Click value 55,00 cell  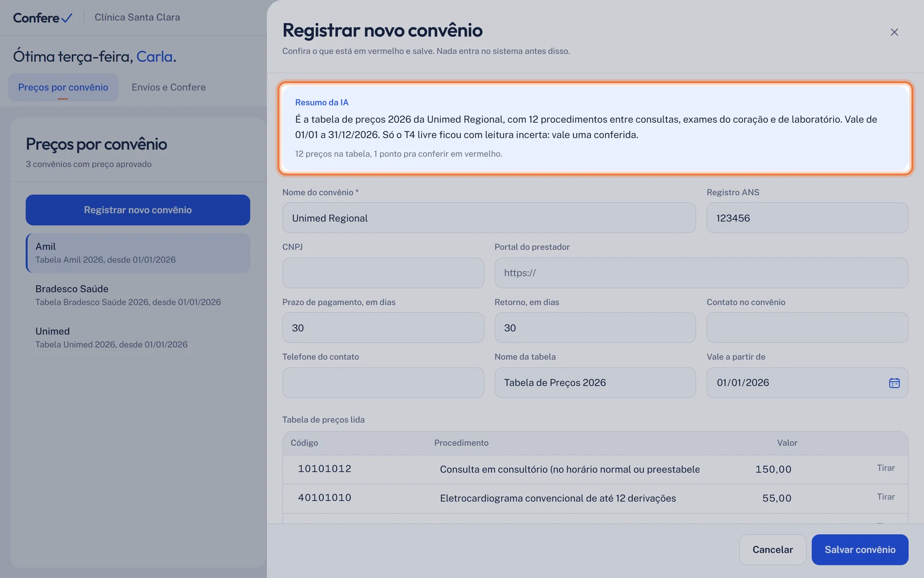(777, 498)
